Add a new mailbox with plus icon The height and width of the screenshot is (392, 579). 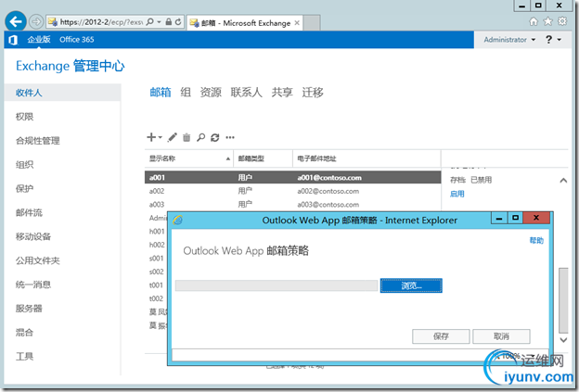(151, 137)
